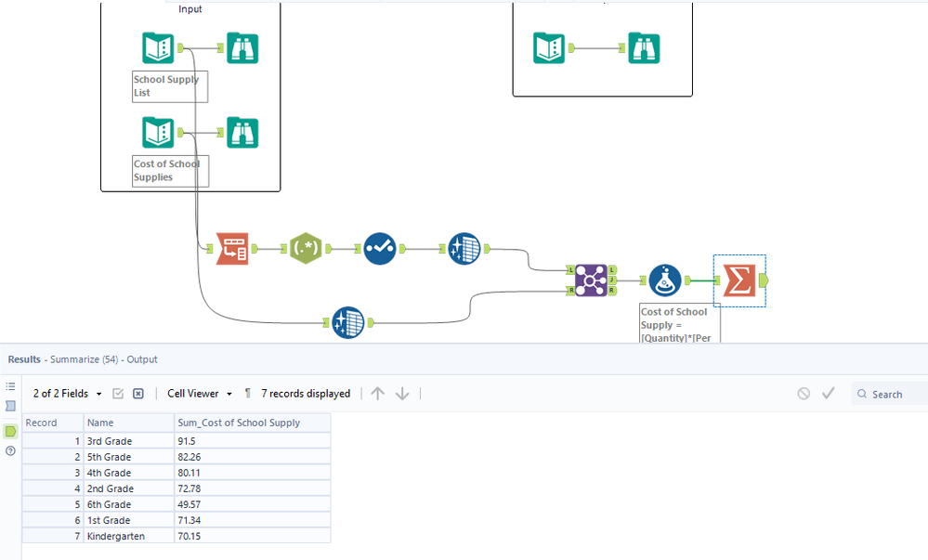Image resolution: width=928 pixels, height=560 pixels.
Task: Open results messages list icon
Action: [x=10, y=386]
